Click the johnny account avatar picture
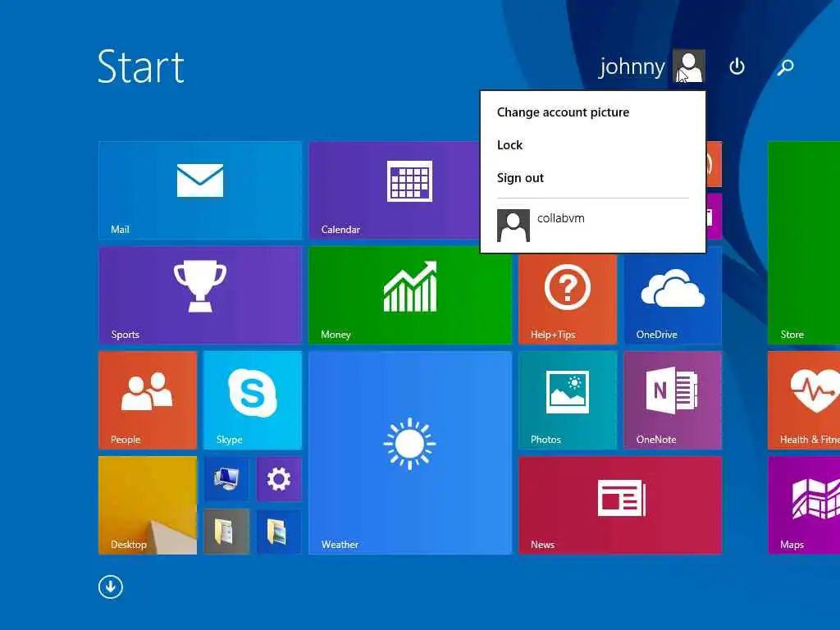The height and width of the screenshot is (630, 840). tap(689, 66)
